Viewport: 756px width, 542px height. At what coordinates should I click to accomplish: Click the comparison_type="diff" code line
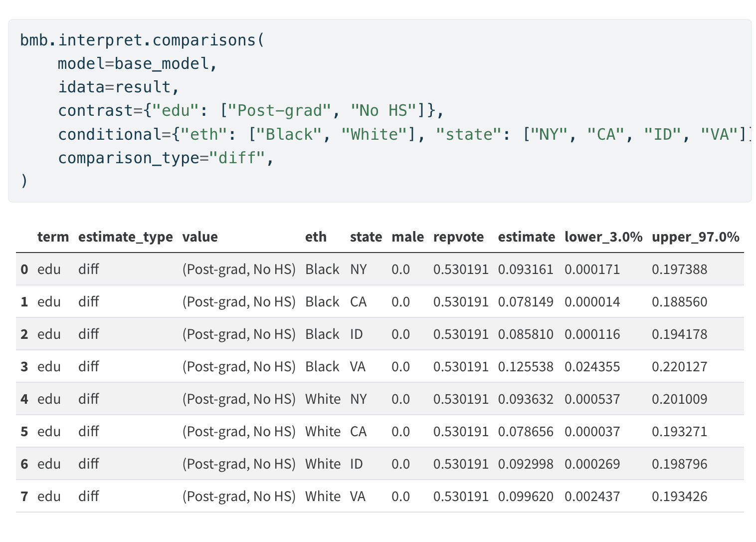166,158
